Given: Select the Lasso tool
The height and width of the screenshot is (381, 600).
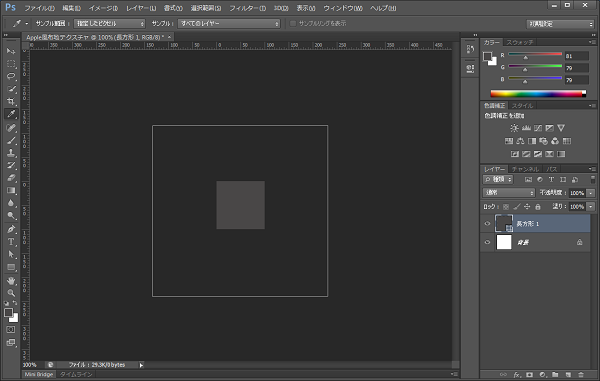Looking at the screenshot, I should click(x=11, y=76).
